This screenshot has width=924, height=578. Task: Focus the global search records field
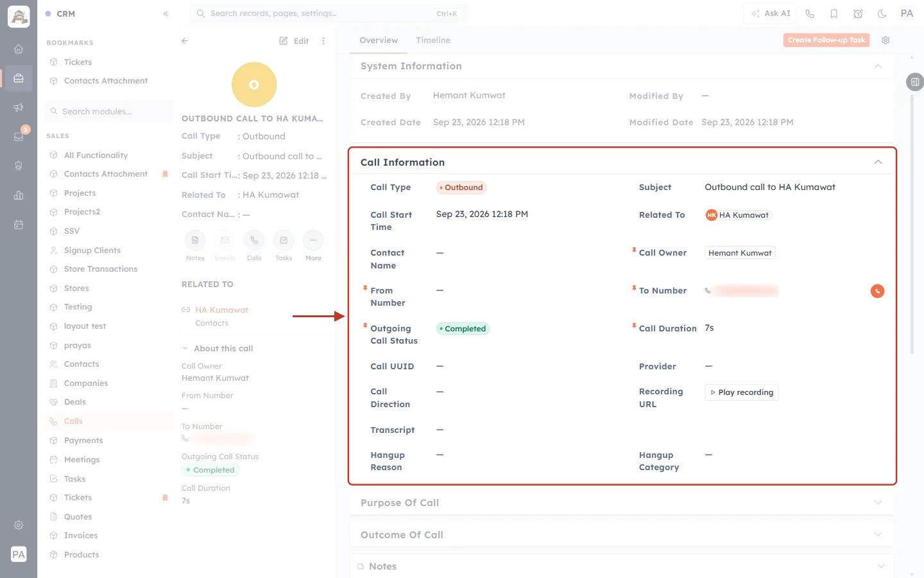tap(329, 13)
